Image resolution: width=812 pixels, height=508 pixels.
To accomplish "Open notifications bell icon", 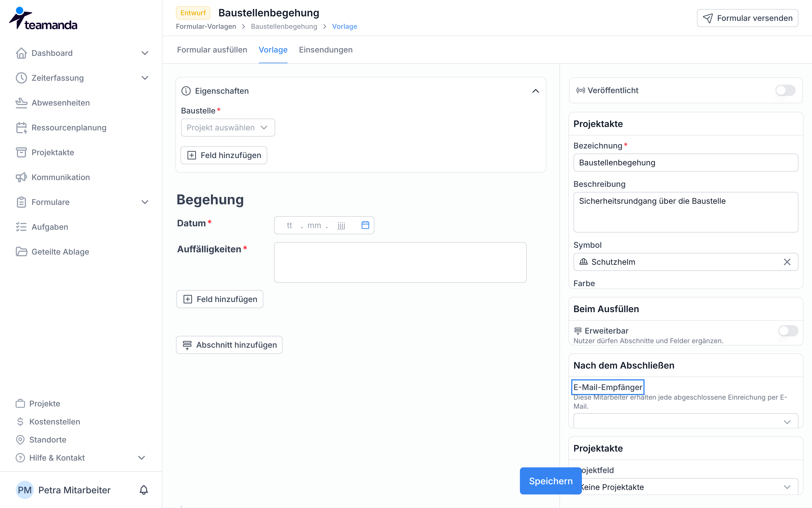I will (144, 490).
